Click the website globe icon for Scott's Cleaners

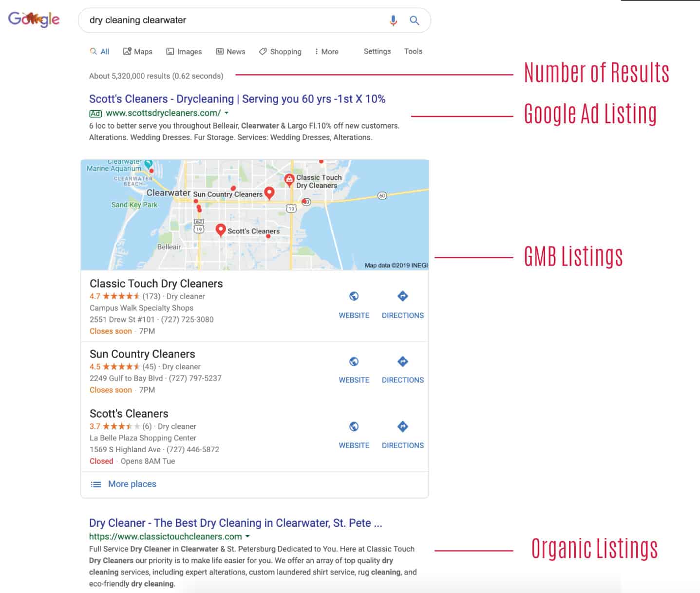[x=354, y=426]
